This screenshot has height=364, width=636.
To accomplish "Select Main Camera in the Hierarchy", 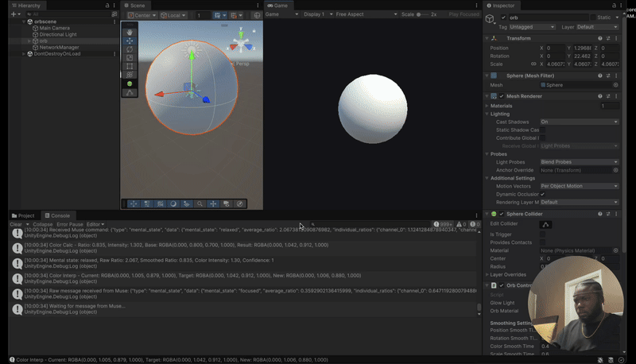I will pyautogui.click(x=54, y=28).
